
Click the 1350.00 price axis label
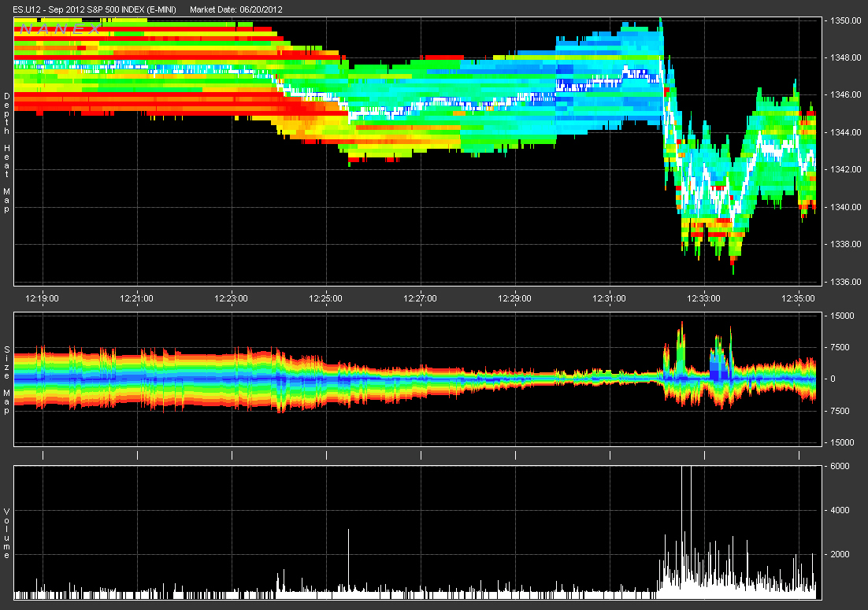click(x=846, y=20)
